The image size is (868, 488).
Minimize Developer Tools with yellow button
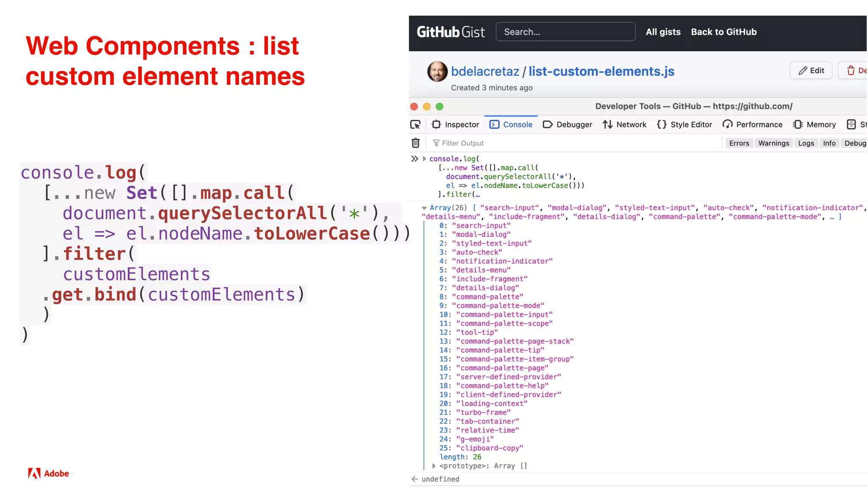coord(427,107)
